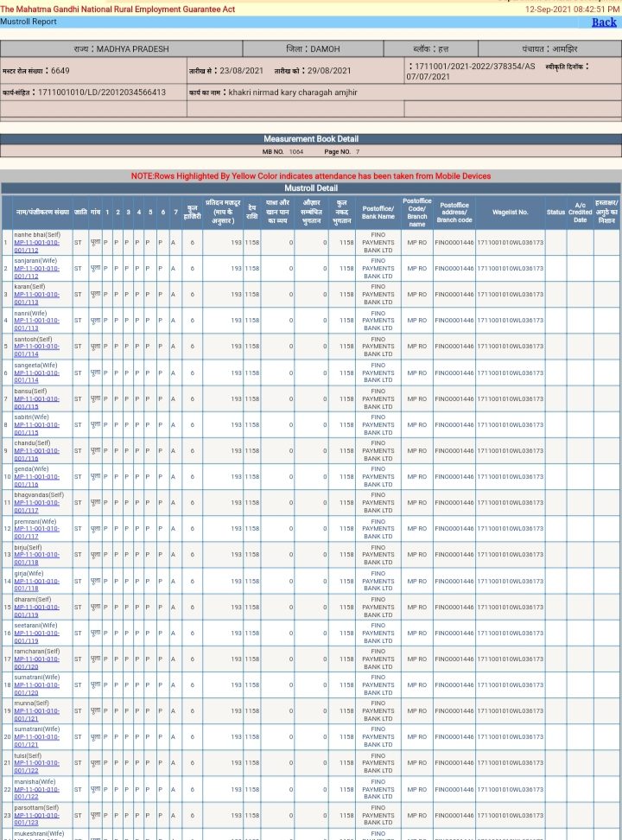Open ramcharan(Self) registration number link
Image resolution: width=622 pixels, height=840 pixels.
pos(36,663)
